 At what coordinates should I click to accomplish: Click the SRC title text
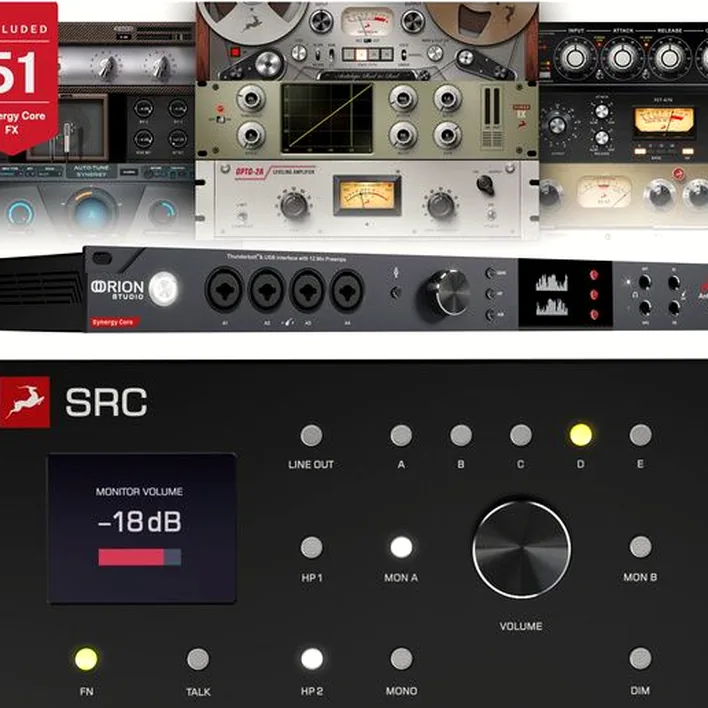107,402
